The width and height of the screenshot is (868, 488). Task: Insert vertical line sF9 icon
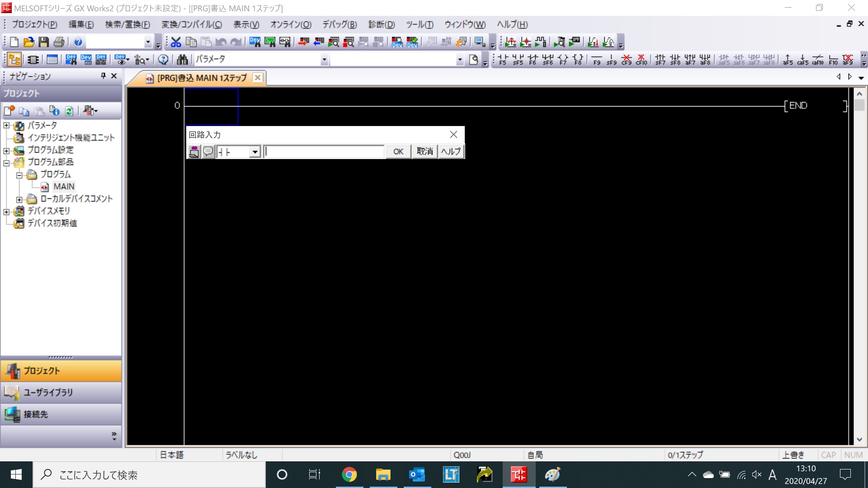(612, 60)
